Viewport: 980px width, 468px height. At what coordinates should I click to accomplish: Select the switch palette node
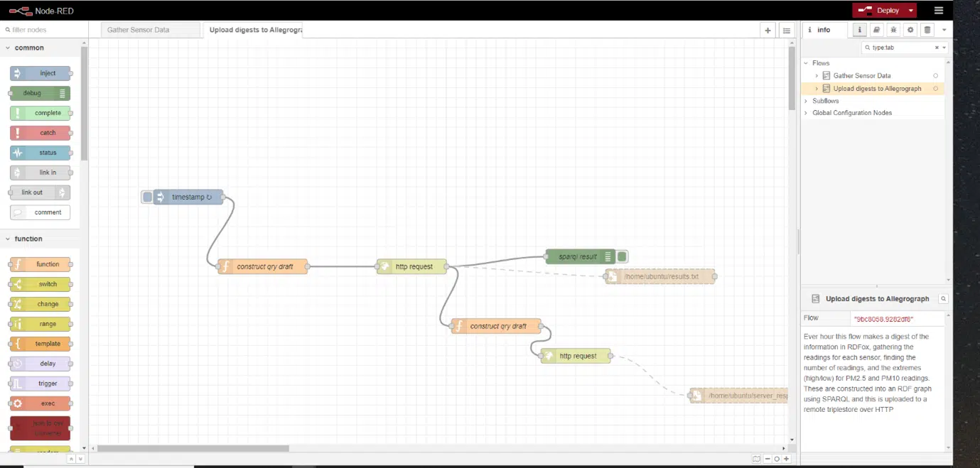(41, 284)
